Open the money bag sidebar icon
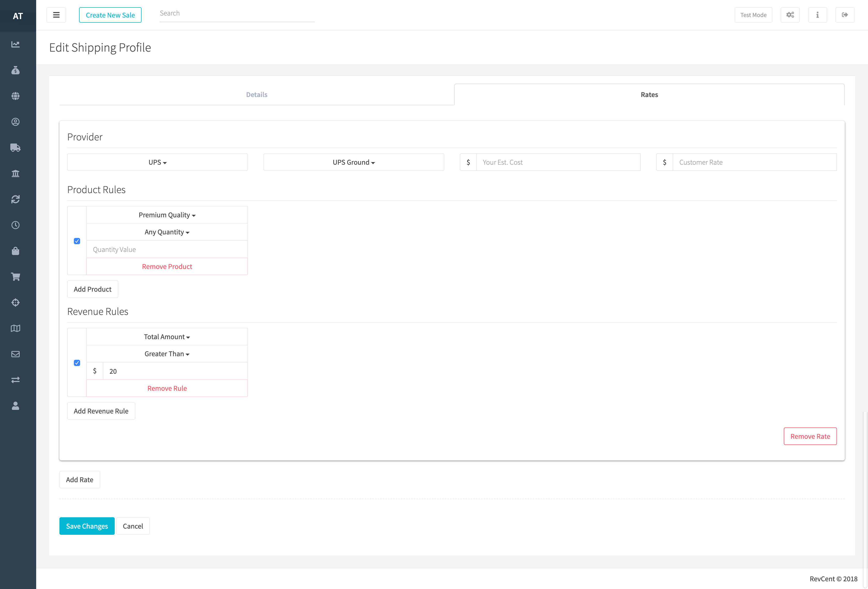This screenshot has height=589, width=868. (x=15, y=70)
